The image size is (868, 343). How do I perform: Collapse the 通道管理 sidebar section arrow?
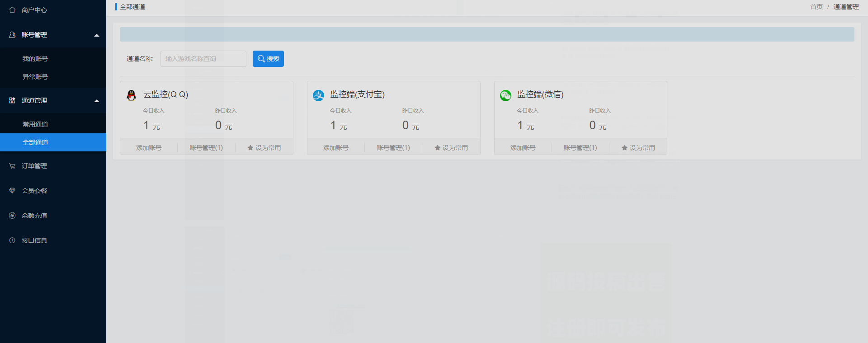96,101
